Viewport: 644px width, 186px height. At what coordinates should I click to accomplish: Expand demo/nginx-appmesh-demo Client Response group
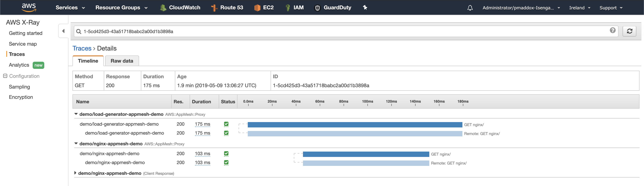point(75,173)
